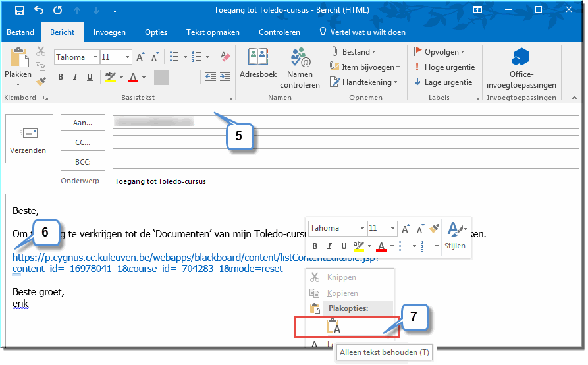The image size is (588, 365).
Task: Open the kuleuven blackboard hyperlink in message
Action: [x=196, y=263]
